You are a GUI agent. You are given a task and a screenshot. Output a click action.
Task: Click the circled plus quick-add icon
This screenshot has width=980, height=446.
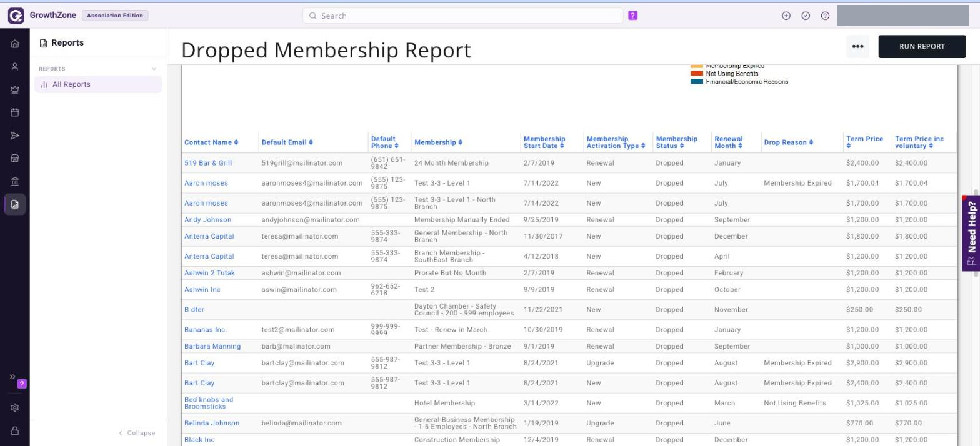tap(786, 16)
